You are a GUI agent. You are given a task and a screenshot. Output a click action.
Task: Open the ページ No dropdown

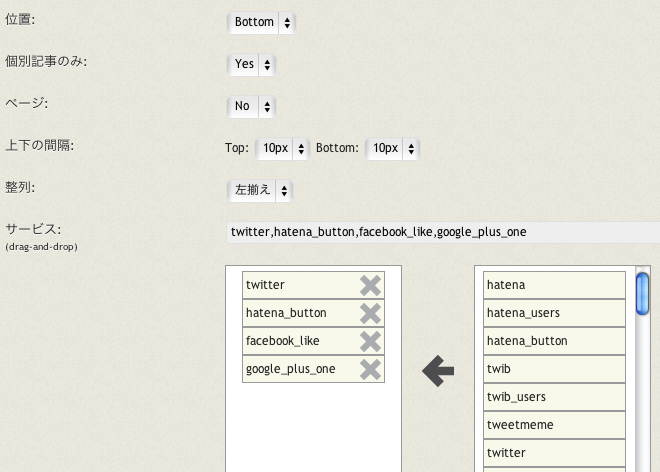[x=251, y=107]
